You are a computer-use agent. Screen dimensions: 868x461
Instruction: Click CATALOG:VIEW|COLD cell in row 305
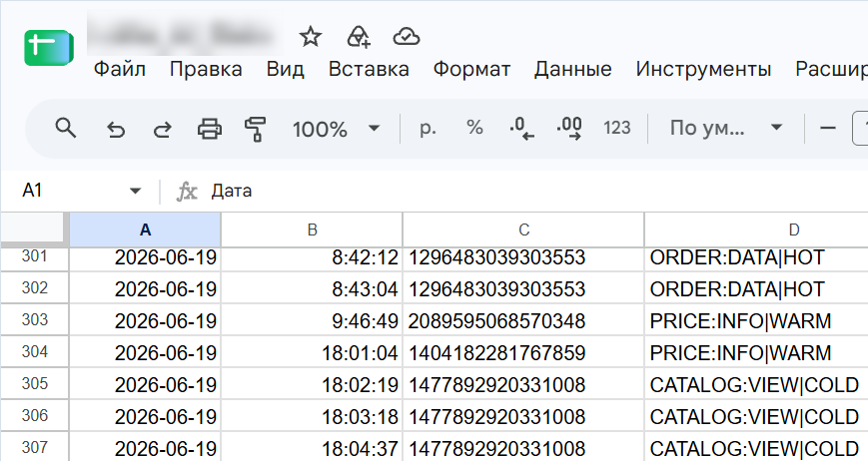(x=756, y=385)
